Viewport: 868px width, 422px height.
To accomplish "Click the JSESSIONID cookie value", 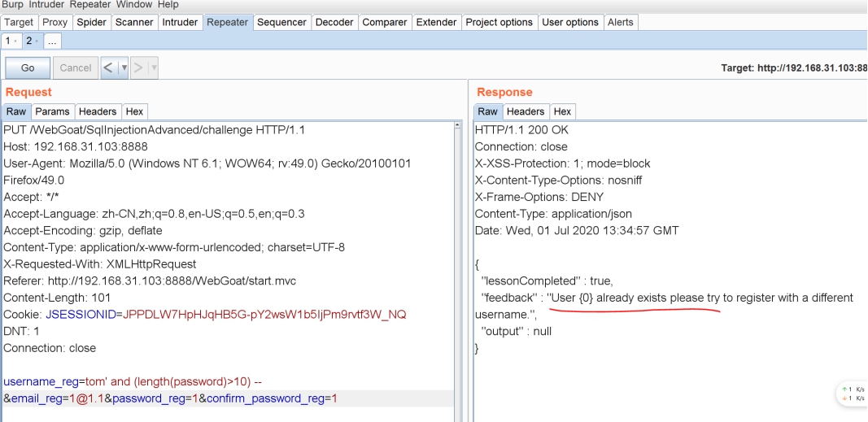I will pyautogui.click(x=264, y=315).
